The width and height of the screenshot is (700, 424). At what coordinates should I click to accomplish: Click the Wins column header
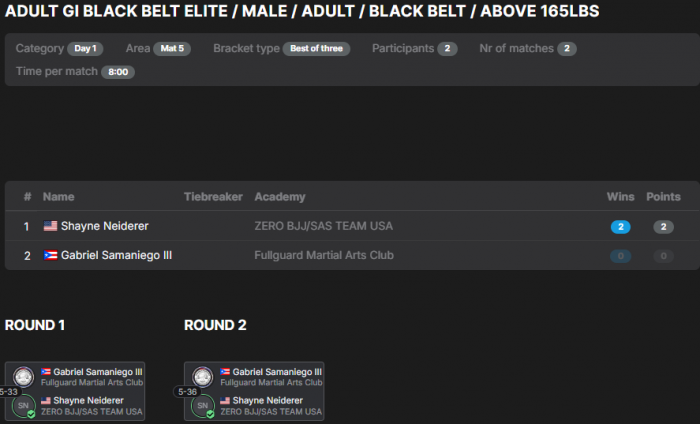click(620, 197)
